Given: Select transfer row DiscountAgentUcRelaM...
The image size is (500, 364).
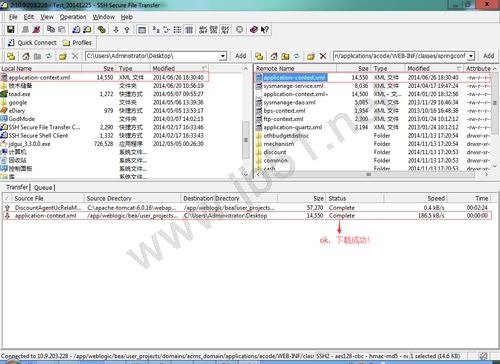Looking at the screenshot, I should click(x=247, y=207).
